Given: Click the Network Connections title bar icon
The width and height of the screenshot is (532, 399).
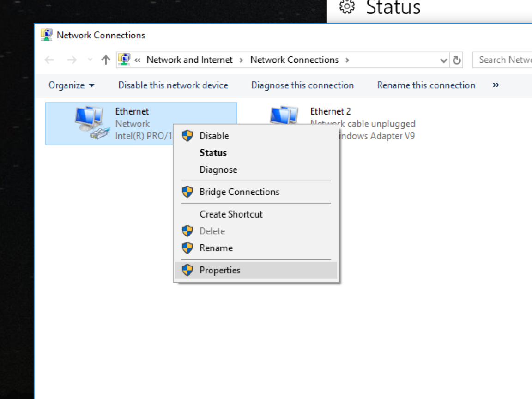Looking at the screenshot, I should click(47, 35).
